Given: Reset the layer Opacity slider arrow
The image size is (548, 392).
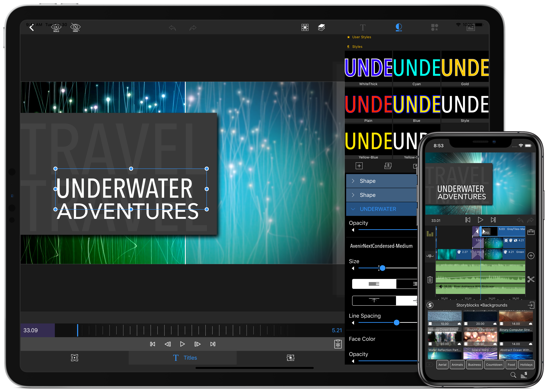Looking at the screenshot, I should pyautogui.click(x=353, y=230).
